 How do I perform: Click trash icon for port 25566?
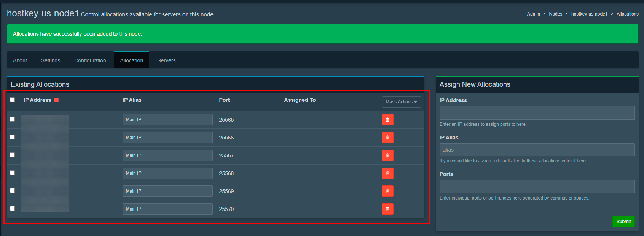(x=387, y=138)
